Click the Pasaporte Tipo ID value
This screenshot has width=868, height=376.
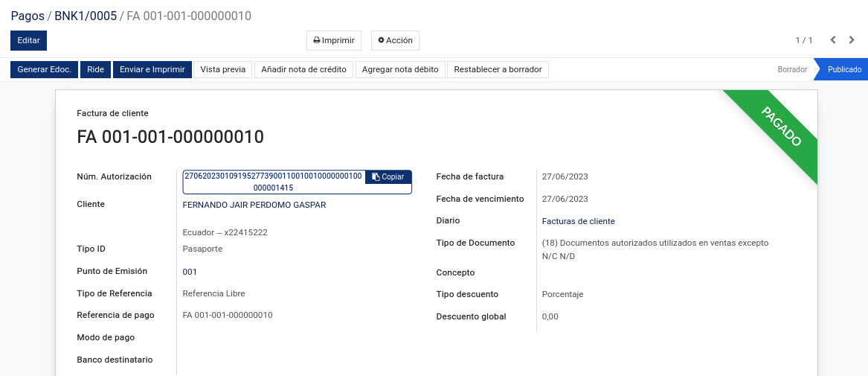tap(202, 249)
